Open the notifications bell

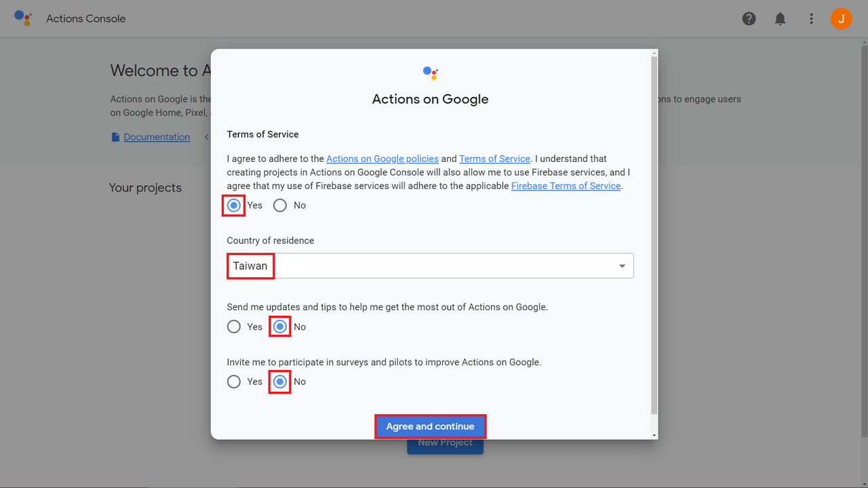pos(781,19)
